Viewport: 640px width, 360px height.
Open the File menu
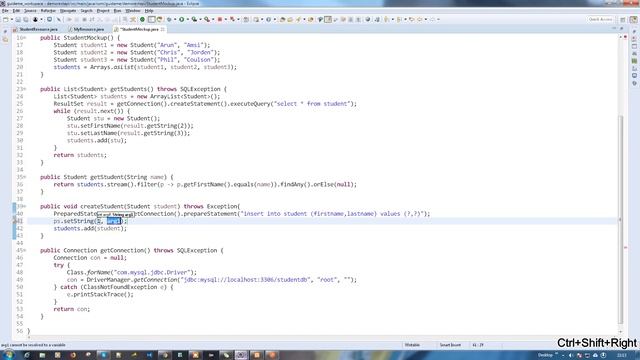[x=5, y=11]
